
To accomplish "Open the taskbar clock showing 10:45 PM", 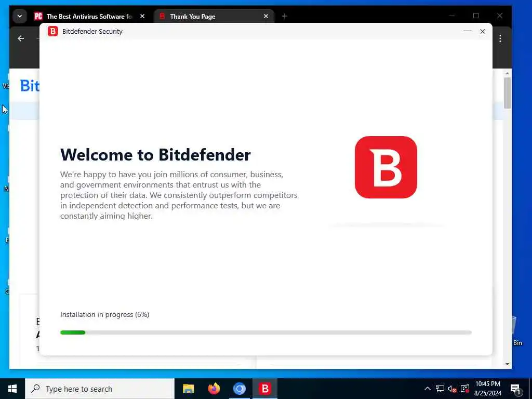I will pyautogui.click(x=487, y=389).
